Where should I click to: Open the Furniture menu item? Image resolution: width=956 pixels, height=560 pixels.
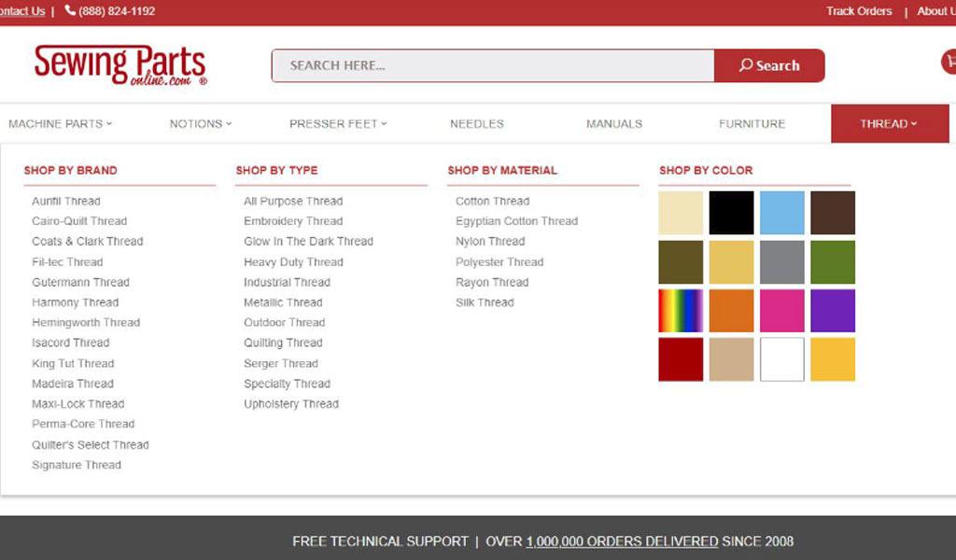(x=752, y=123)
